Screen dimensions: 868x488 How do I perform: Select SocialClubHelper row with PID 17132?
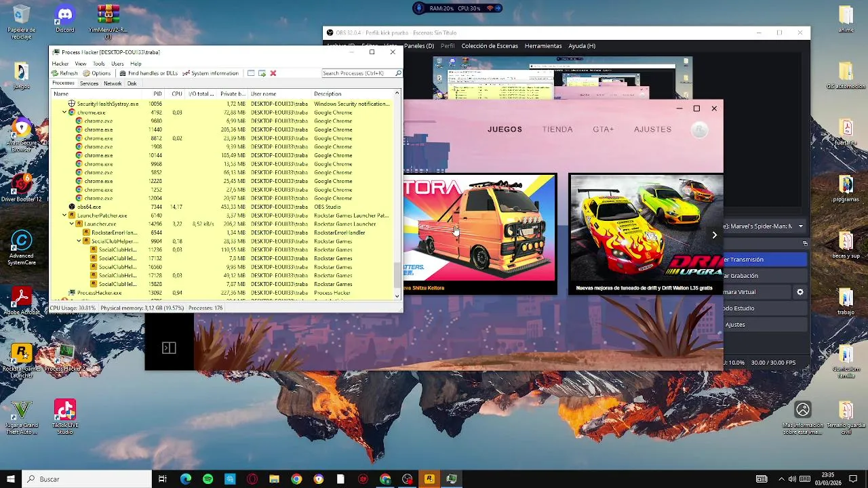click(x=222, y=258)
